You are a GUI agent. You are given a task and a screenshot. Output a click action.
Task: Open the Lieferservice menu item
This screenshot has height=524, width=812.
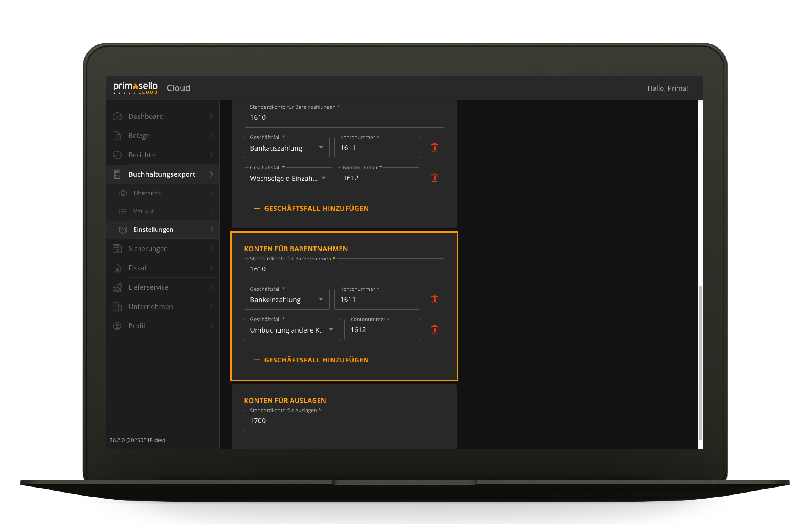tap(163, 287)
